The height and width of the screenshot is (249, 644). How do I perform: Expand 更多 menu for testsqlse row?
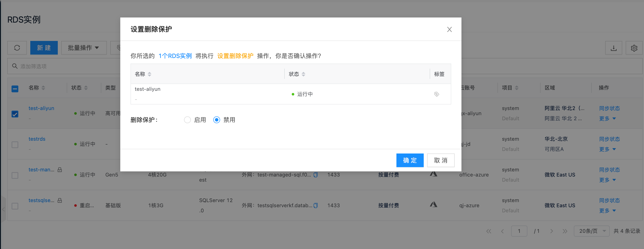tap(607, 211)
